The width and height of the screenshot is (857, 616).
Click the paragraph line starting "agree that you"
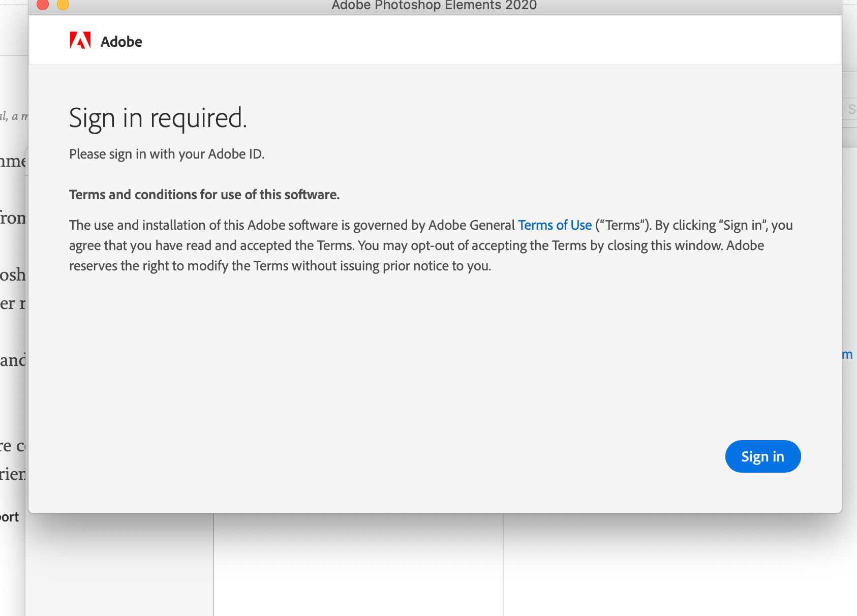pos(416,245)
